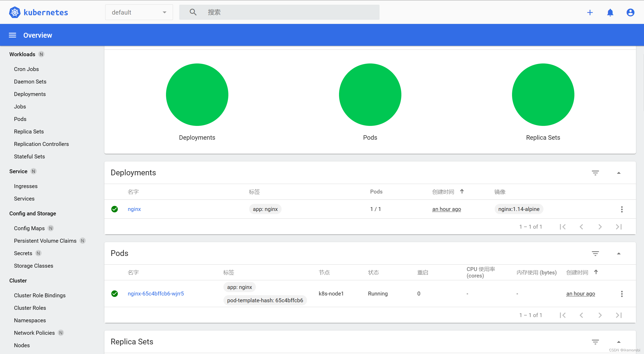Open the nginx deployment link

[x=134, y=209]
